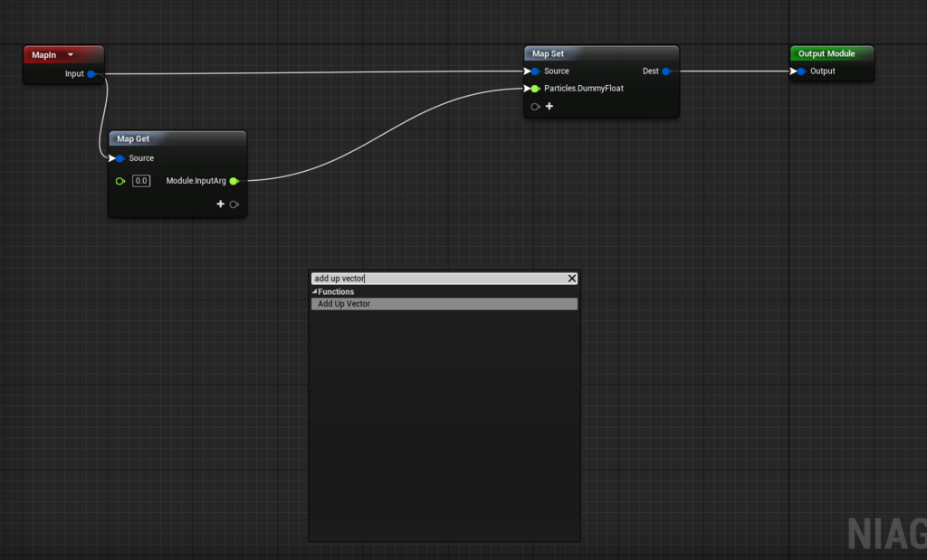Edit the 0.0 default value field
Viewport: 927px width, 560px height.
140,181
